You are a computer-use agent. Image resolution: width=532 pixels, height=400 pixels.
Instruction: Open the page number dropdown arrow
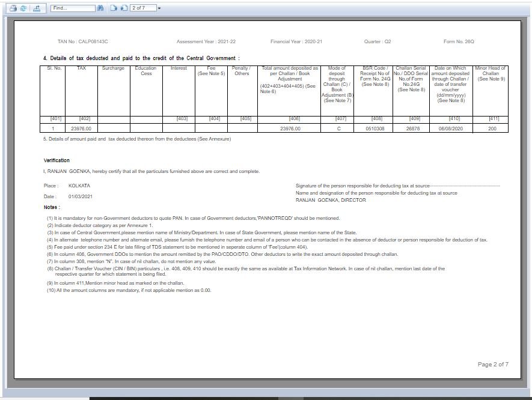159,8
